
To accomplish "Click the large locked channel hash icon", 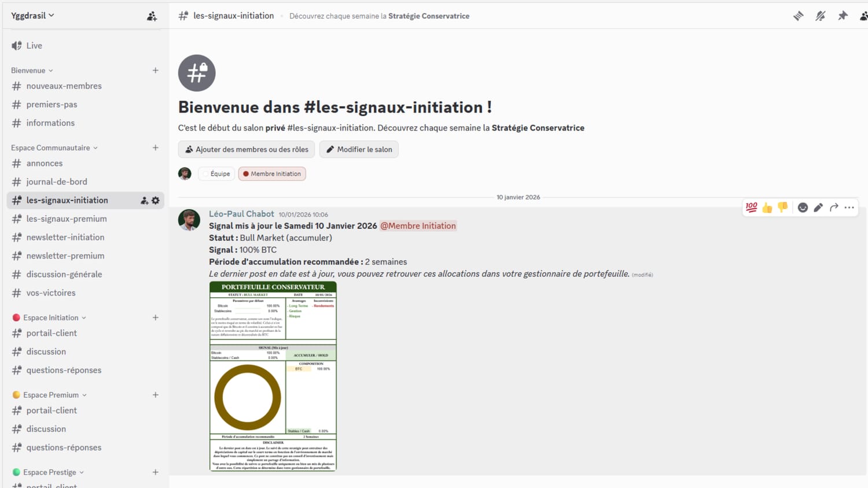I will (197, 73).
